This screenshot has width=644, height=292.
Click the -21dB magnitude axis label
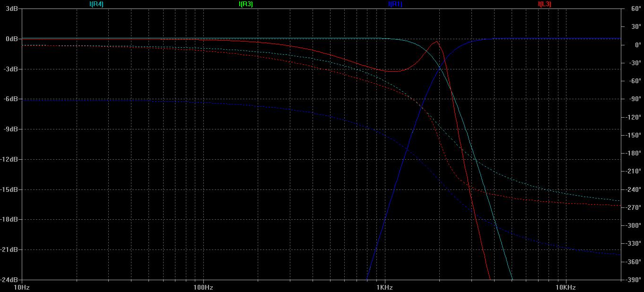tap(9, 249)
